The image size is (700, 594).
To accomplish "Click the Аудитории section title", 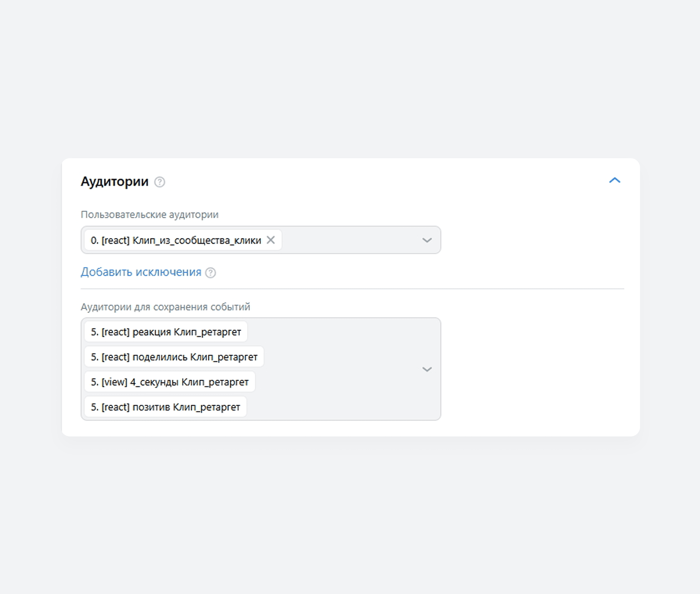I will click(114, 182).
